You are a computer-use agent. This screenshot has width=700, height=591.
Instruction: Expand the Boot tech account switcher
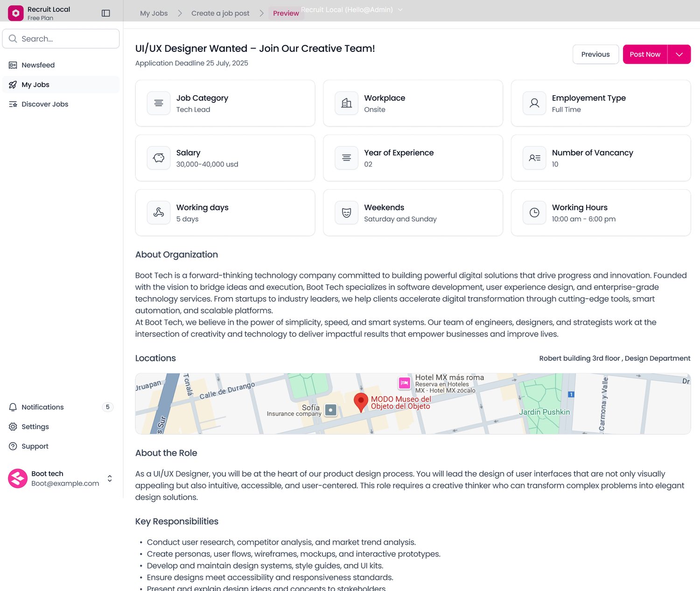[x=110, y=479]
